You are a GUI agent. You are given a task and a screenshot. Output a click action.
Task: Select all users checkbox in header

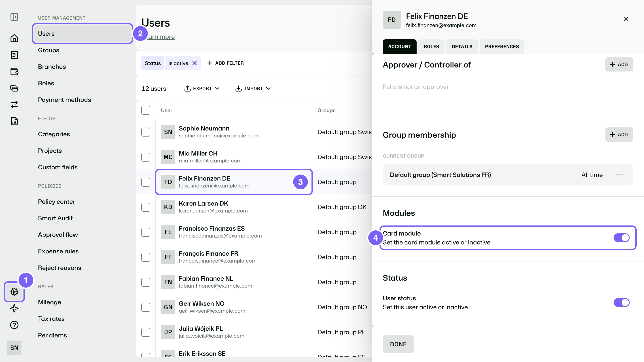[x=146, y=110]
